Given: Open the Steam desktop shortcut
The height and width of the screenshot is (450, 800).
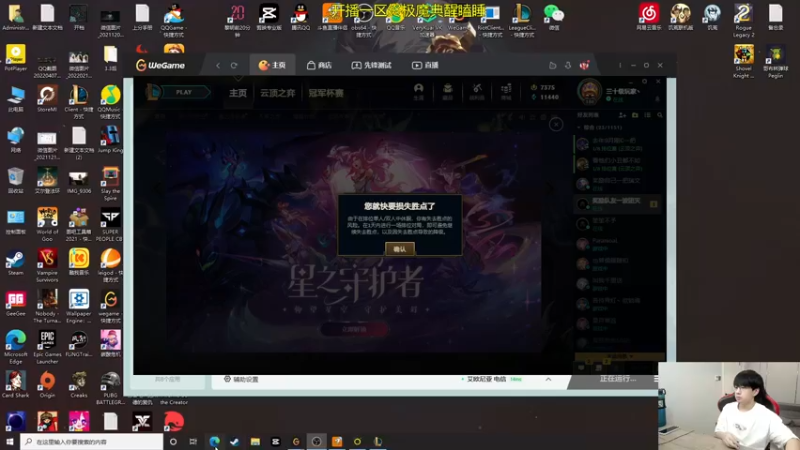Looking at the screenshot, I should (x=15, y=263).
